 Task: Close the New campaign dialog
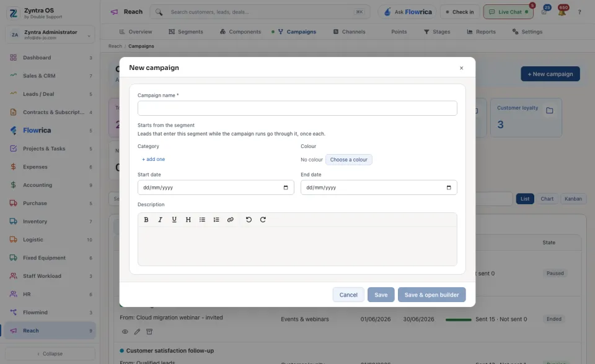pyautogui.click(x=461, y=68)
